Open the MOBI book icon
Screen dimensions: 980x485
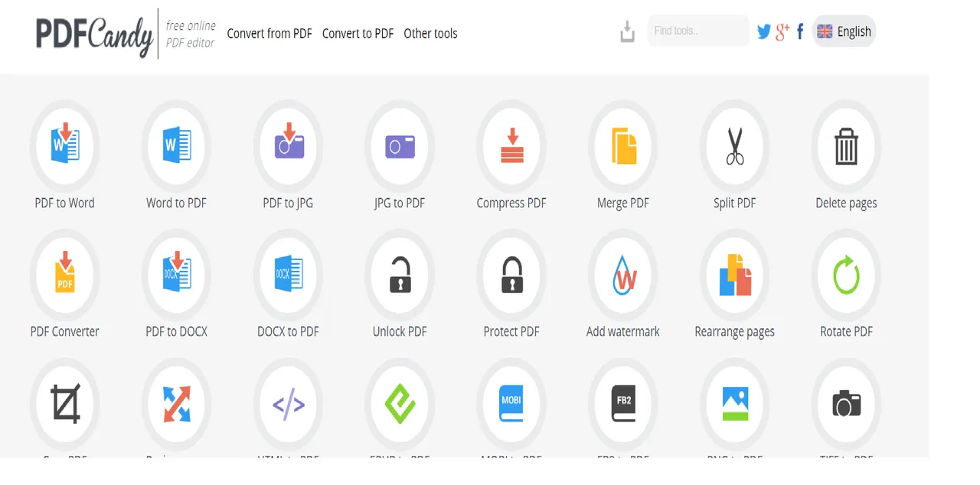(x=511, y=404)
